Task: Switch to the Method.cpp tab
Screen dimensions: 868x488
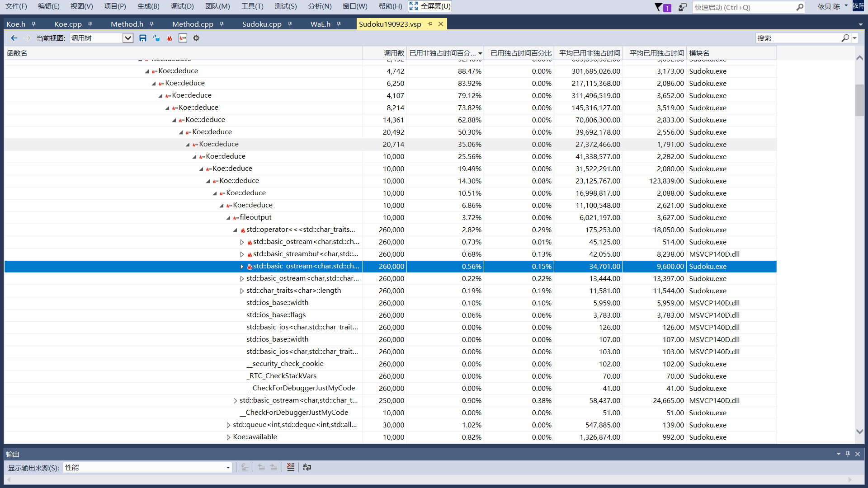Action: pyautogui.click(x=193, y=24)
